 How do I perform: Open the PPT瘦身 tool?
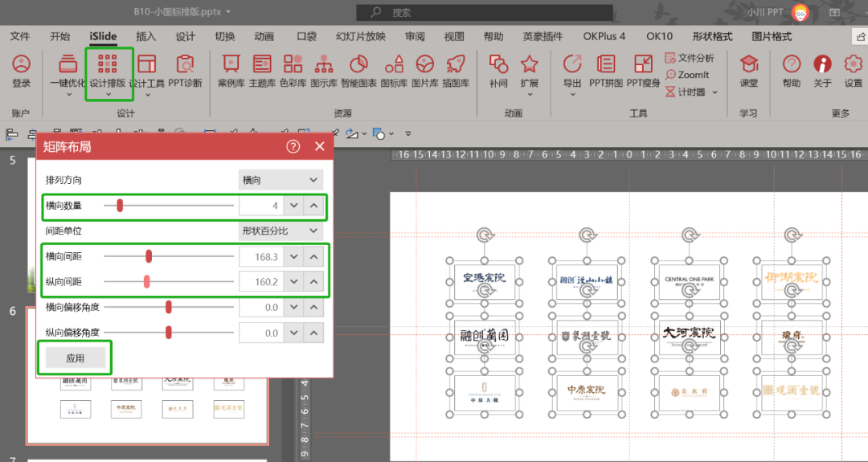tap(643, 71)
